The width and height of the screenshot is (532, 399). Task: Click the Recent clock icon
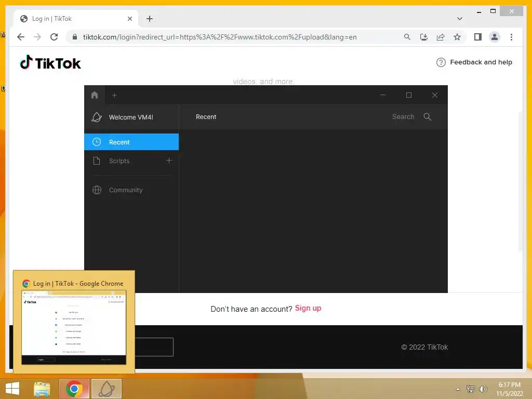click(97, 142)
